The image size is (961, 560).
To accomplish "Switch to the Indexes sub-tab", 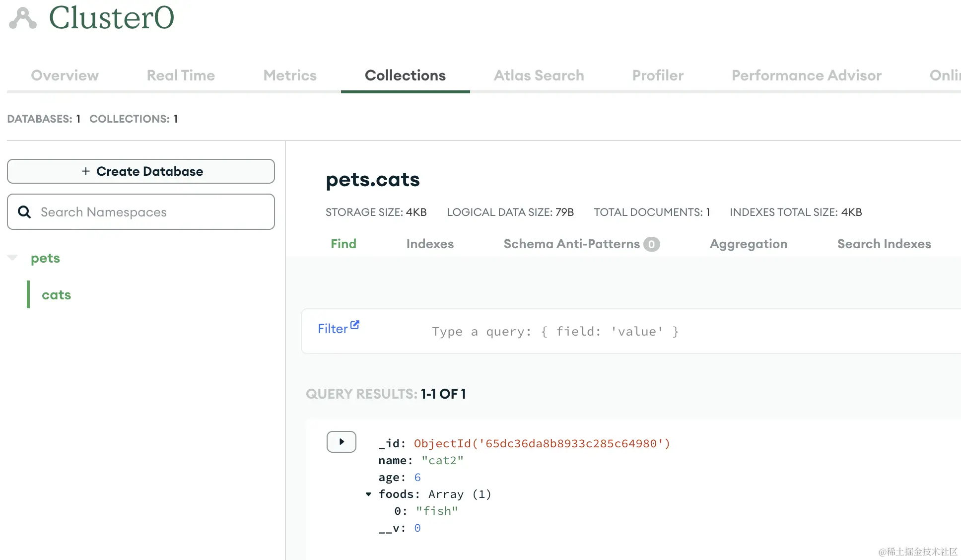I will (x=430, y=244).
